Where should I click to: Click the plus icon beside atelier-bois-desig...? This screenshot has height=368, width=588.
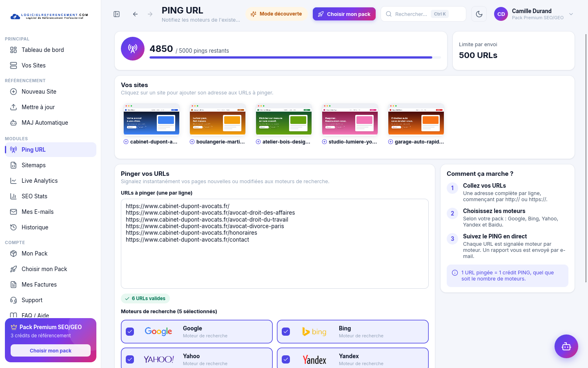(x=258, y=142)
